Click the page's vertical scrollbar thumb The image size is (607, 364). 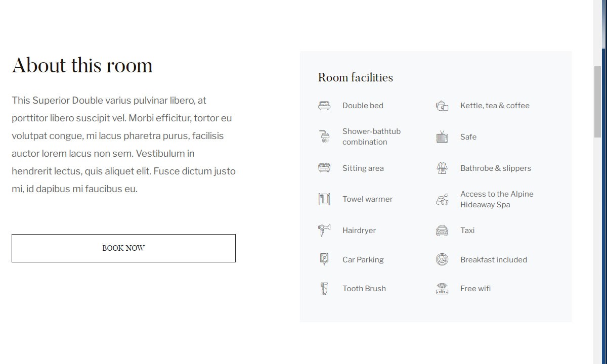pos(597,101)
